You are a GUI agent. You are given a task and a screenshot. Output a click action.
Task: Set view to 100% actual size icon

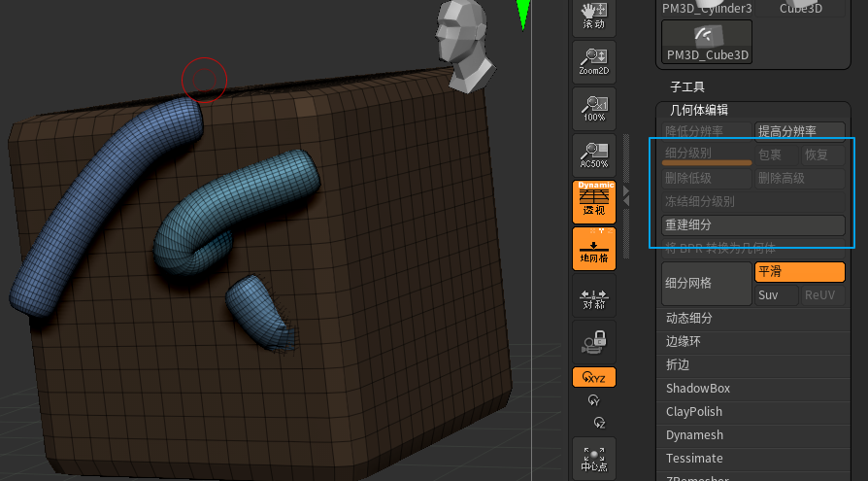pos(594,109)
